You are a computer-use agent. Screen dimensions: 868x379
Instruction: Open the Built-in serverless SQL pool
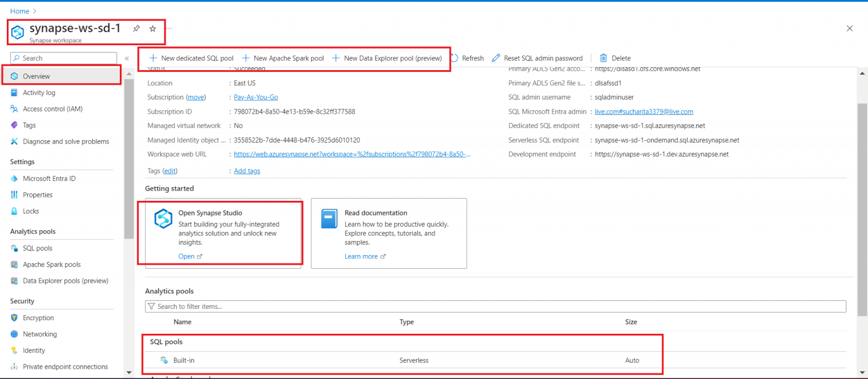[x=184, y=360]
